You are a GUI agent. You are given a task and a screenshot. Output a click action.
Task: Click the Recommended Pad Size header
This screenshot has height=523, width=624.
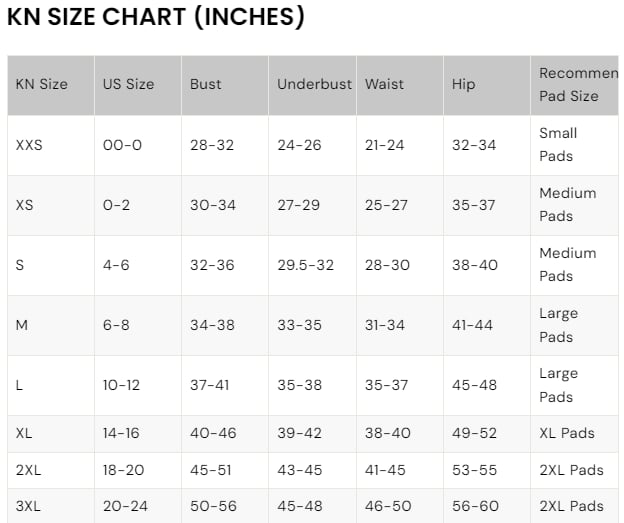(575, 85)
